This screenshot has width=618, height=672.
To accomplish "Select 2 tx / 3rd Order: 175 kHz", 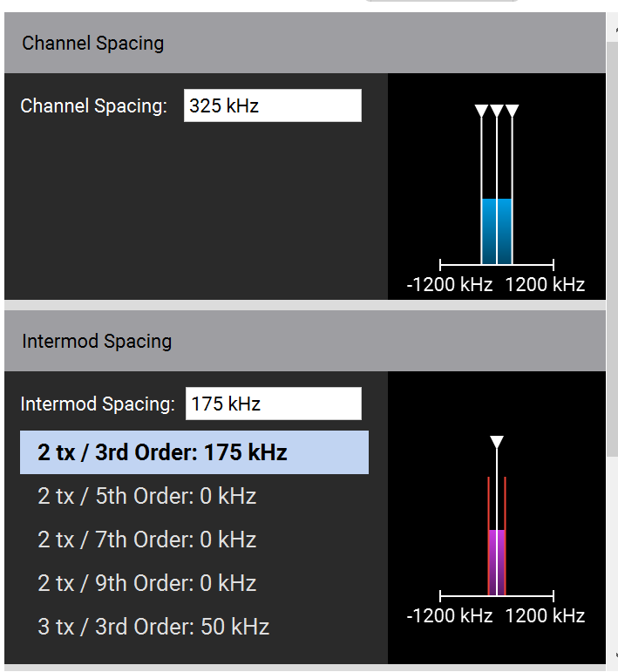I will coord(194,453).
